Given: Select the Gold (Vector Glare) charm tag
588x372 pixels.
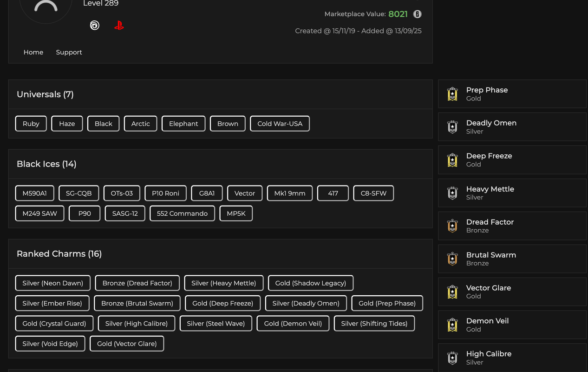Looking at the screenshot, I should 127,344.
